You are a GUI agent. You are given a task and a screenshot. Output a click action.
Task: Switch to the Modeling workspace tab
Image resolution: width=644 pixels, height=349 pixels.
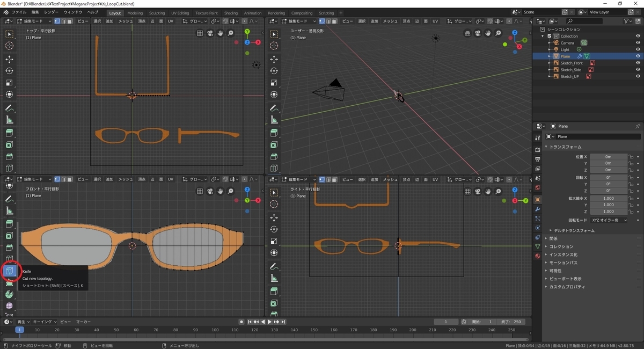pos(135,13)
